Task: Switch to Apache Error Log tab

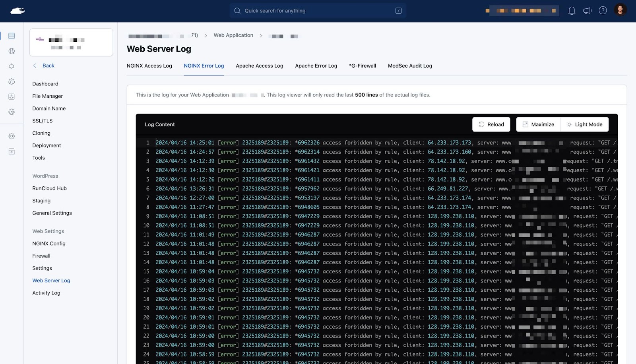Action: pyautogui.click(x=316, y=66)
